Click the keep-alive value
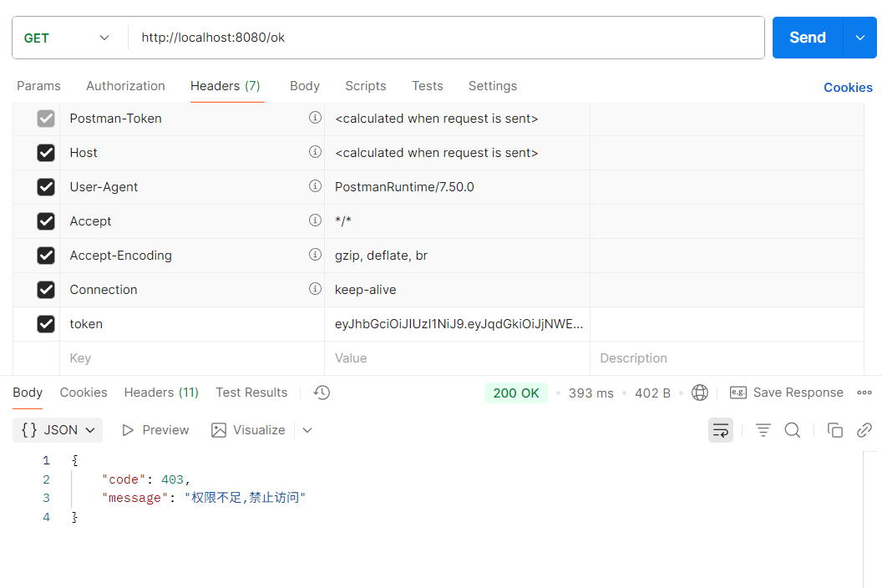Screen dimensions: 882x588 coord(366,291)
